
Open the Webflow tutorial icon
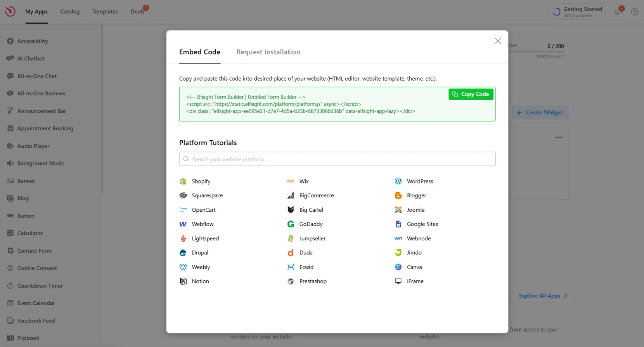pyautogui.click(x=183, y=224)
